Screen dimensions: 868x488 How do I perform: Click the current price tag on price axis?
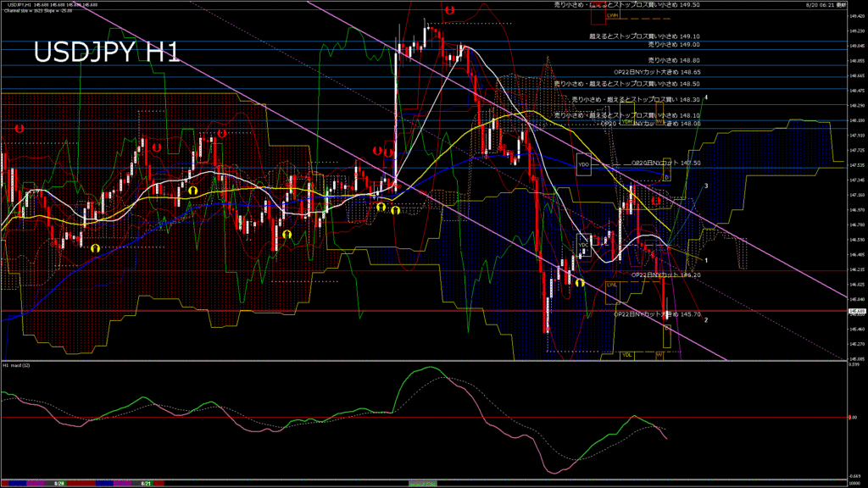pos(856,311)
